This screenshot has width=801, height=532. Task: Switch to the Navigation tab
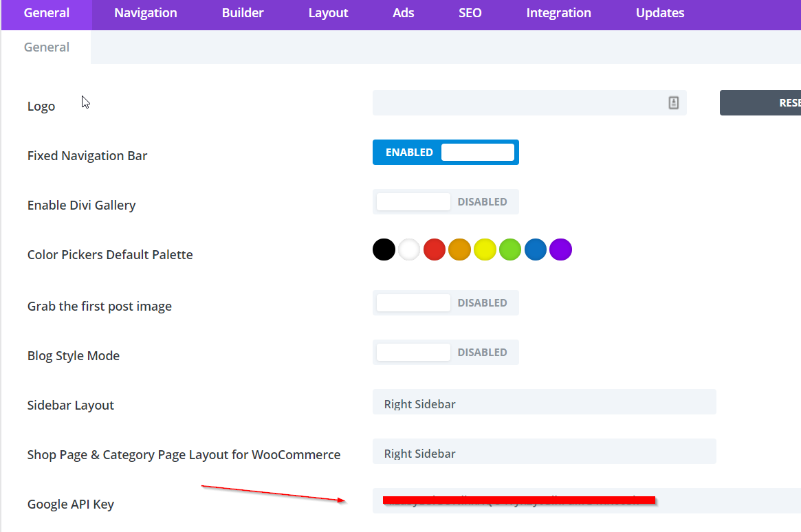pos(146,13)
